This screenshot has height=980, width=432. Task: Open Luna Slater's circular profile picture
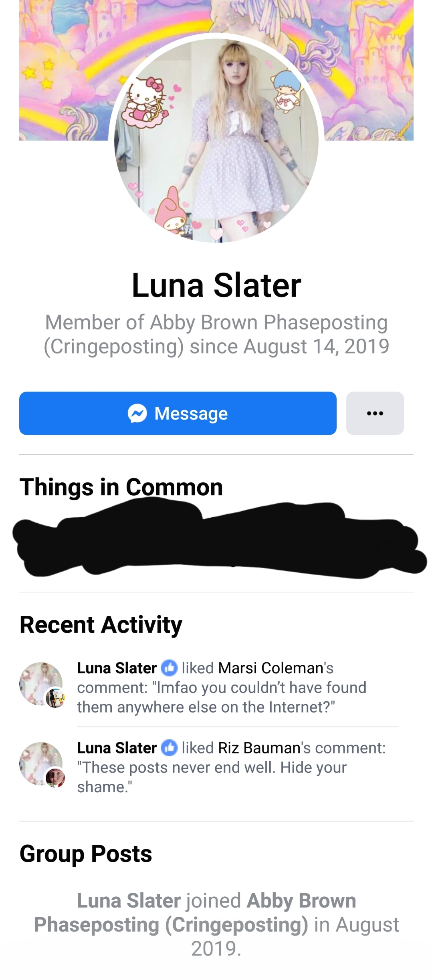(x=216, y=141)
